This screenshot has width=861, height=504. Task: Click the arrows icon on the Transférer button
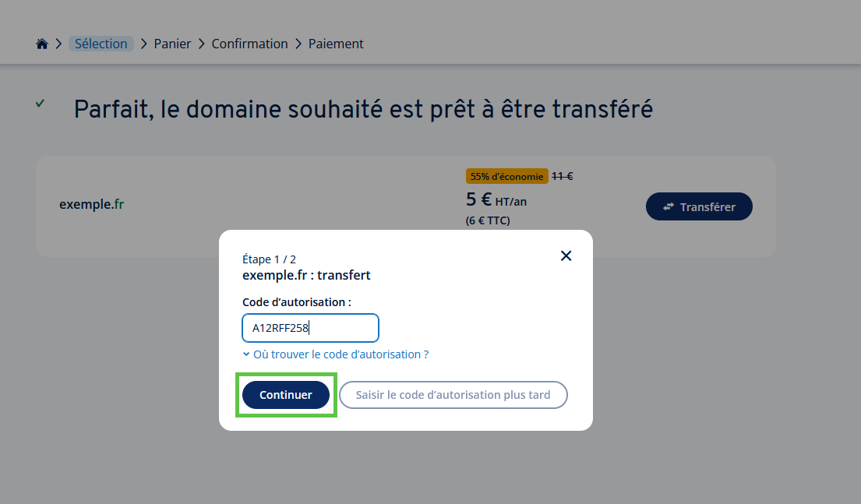tap(669, 207)
